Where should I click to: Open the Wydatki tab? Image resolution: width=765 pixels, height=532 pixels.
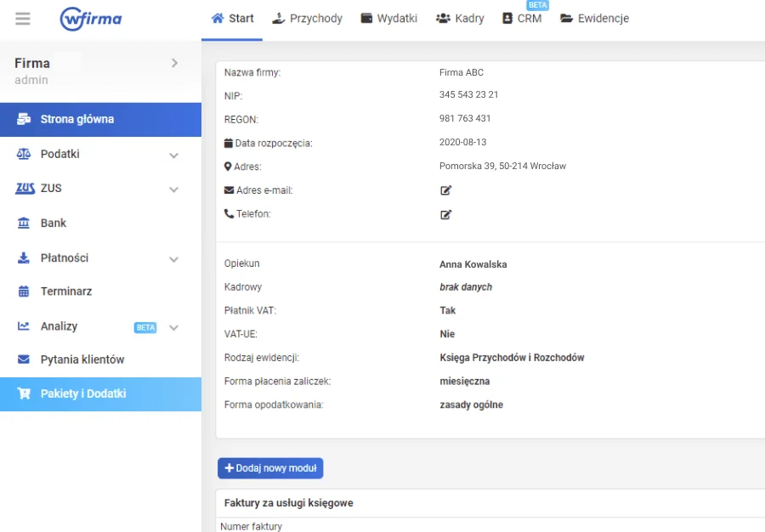tap(388, 19)
